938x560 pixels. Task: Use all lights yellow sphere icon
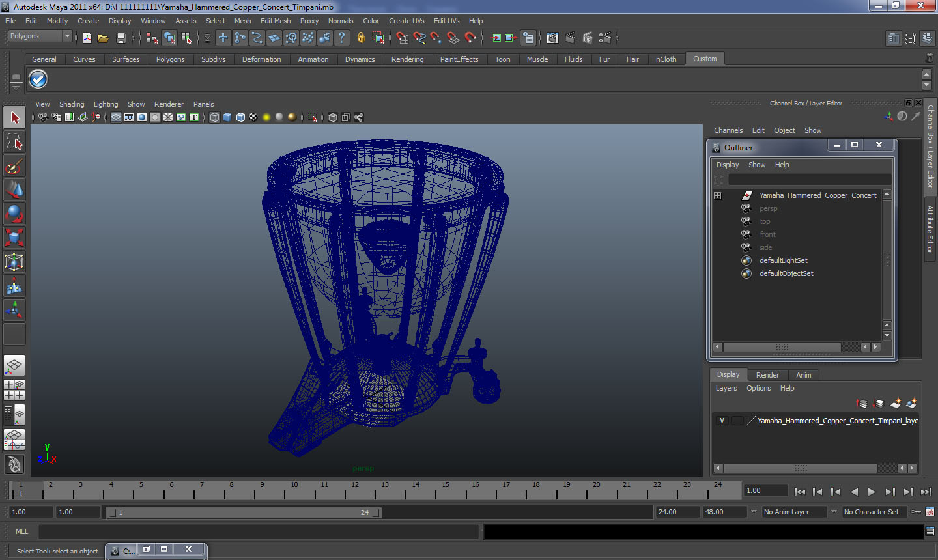click(266, 117)
